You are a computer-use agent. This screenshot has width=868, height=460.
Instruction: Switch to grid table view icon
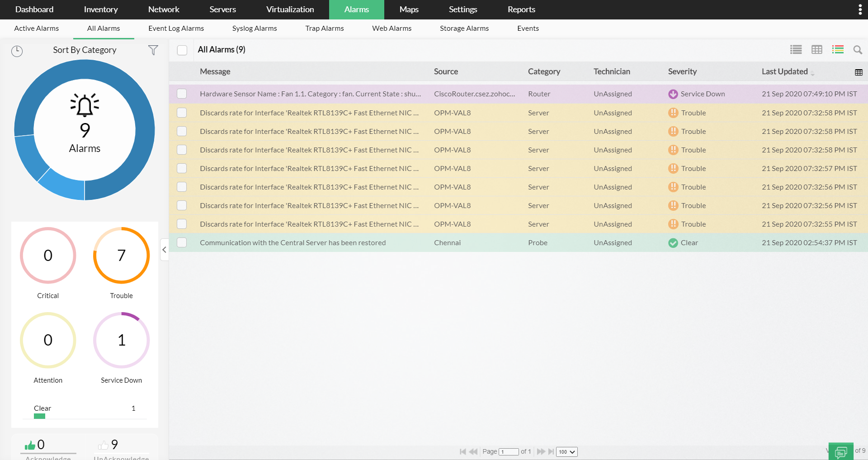pos(817,50)
